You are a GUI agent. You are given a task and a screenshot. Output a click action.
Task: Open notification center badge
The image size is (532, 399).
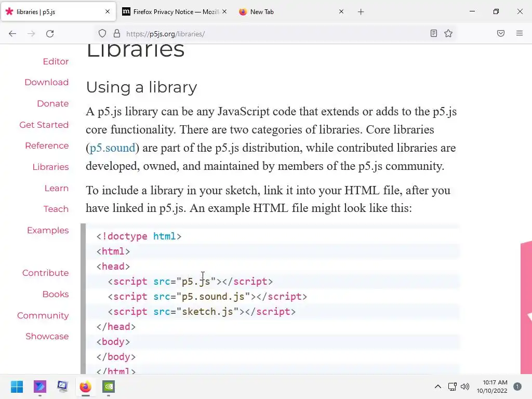click(517, 387)
